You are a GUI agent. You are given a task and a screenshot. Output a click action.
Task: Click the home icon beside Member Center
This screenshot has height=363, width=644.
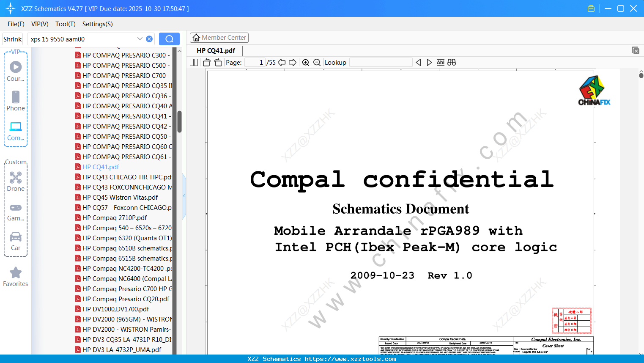[x=196, y=38]
